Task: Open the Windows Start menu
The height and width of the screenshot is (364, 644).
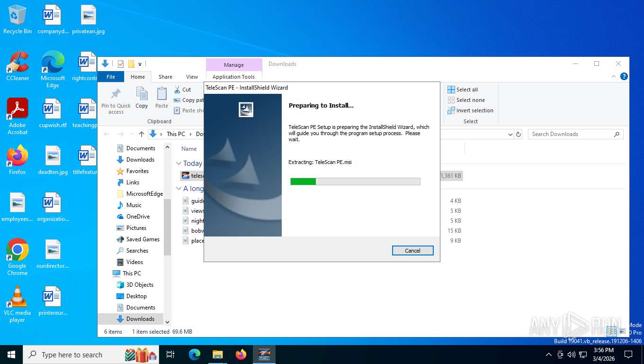Action: click(11, 355)
